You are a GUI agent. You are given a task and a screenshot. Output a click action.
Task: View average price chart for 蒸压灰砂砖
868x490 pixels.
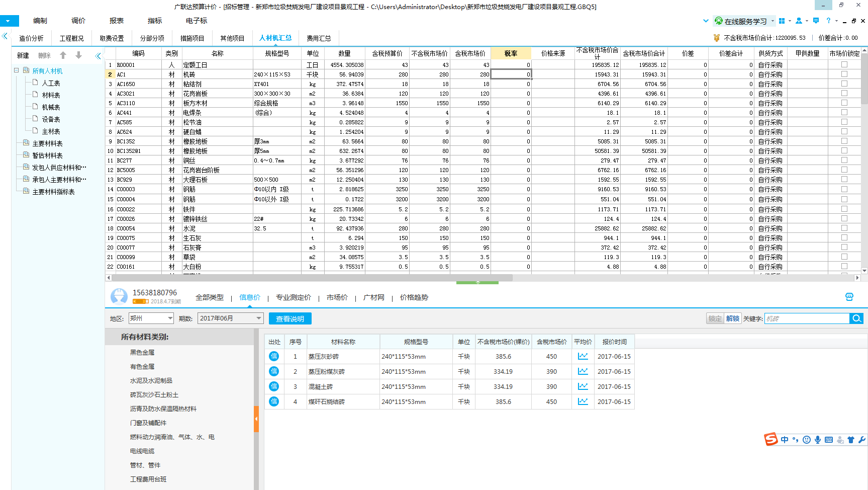click(583, 356)
